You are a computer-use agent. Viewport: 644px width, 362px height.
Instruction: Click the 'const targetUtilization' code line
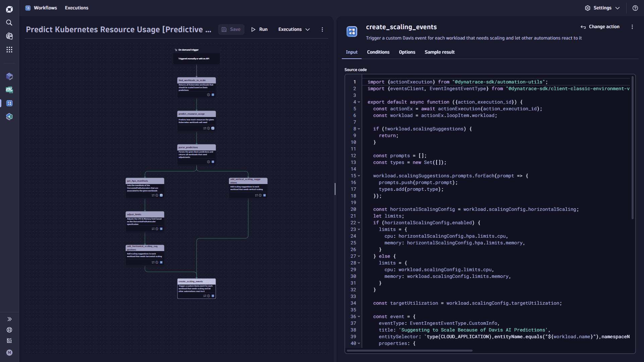point(467,303)
